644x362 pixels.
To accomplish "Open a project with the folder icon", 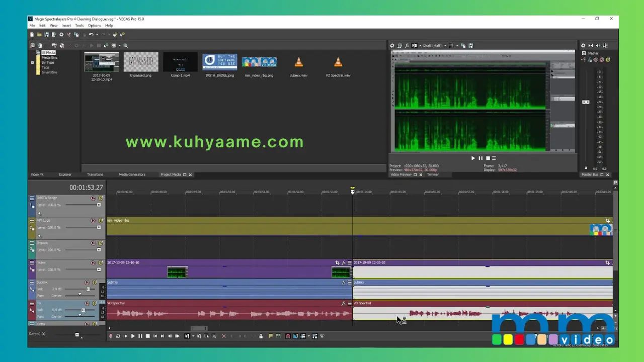I will 39,35.
